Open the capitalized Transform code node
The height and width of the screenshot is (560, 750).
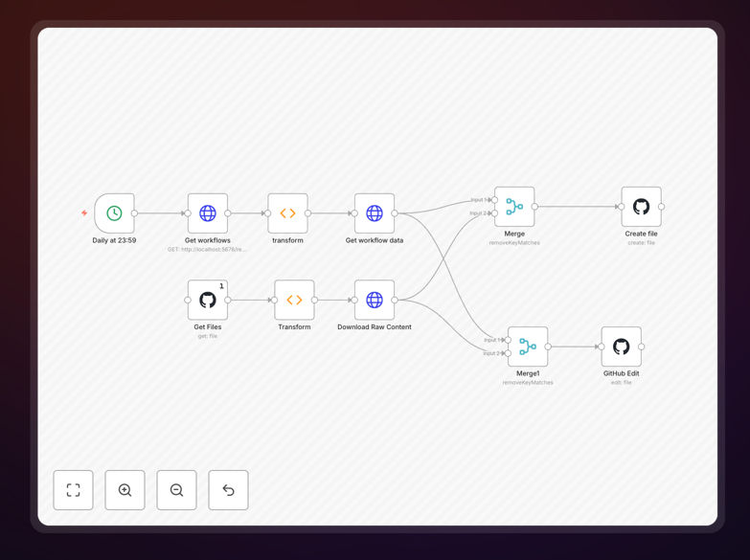[x=294, y=300]
